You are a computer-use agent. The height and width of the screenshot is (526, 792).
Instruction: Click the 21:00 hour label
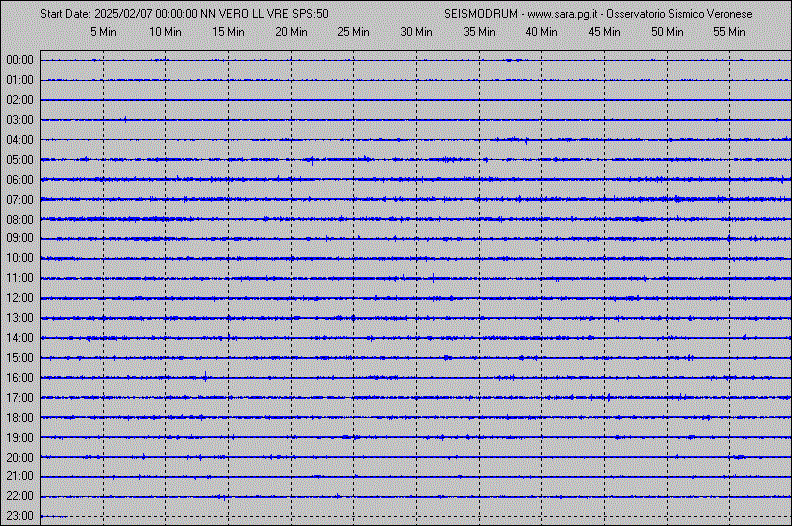20,476
